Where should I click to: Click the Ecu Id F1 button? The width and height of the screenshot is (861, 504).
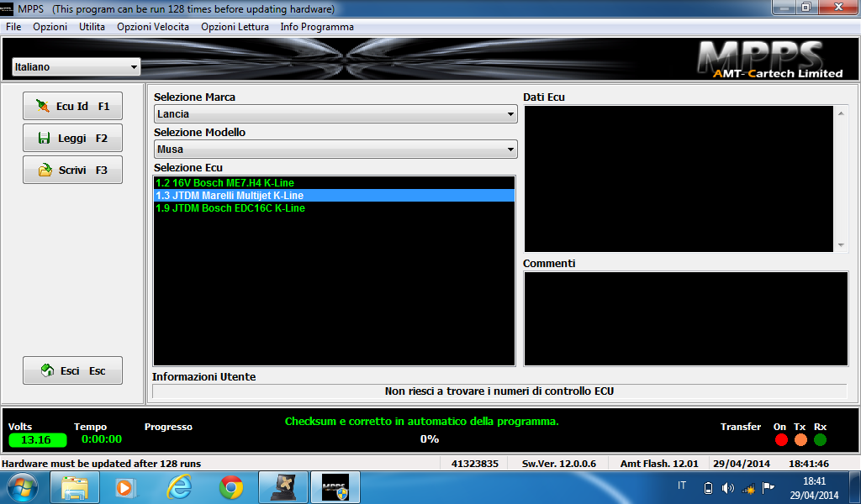(x=72, y=106)
